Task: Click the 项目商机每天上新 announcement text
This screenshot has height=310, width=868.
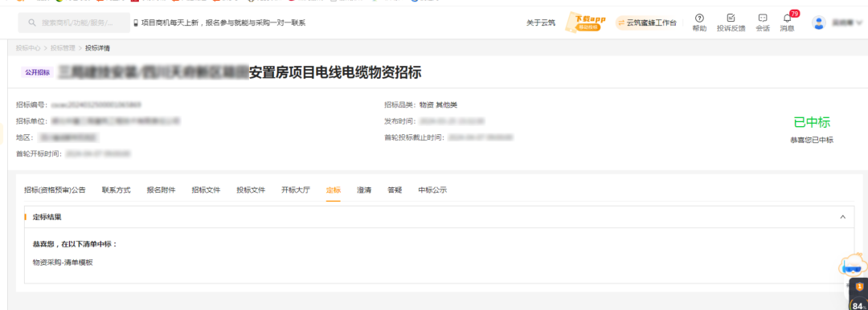Action: (x=223, y=22)
